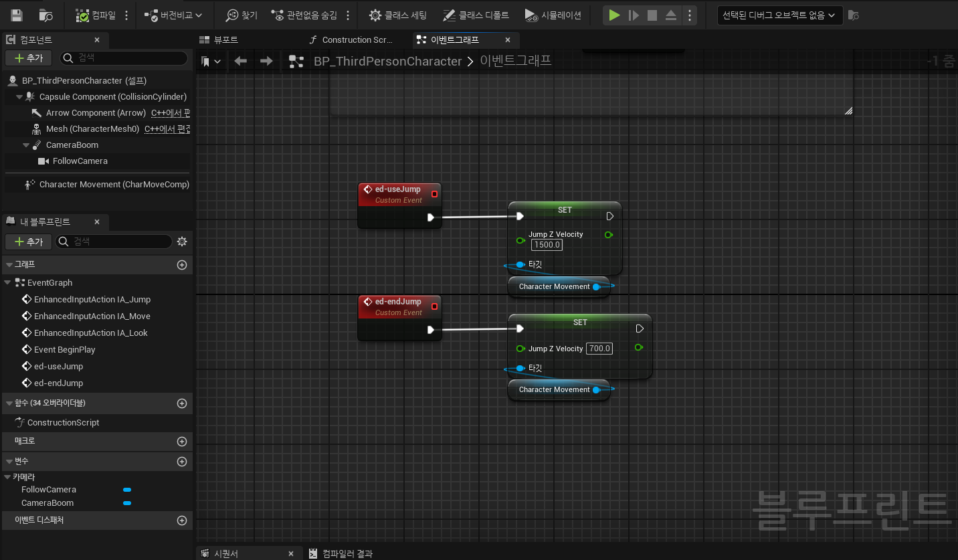Image resolution: width=958 pixels, height=560 pixels.
Task: Select BP_ThirdPersonCharacter (셀프) root
Action: click(84, 80)
